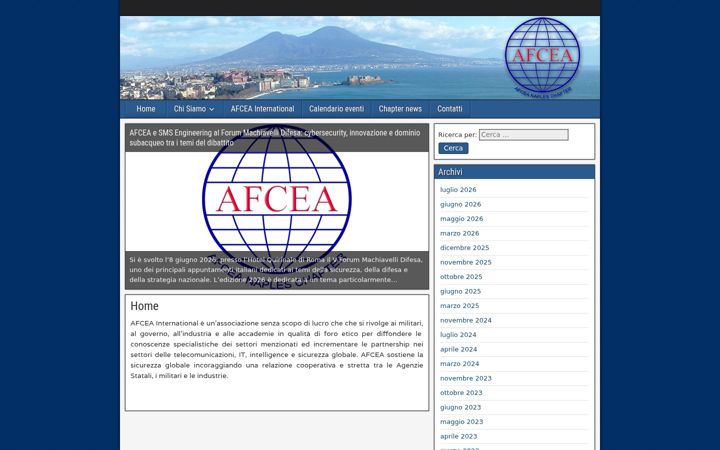720x450 pixels.
Task: Open the Forum Machiavelli Difesa article title
Action: click(275, 138)
